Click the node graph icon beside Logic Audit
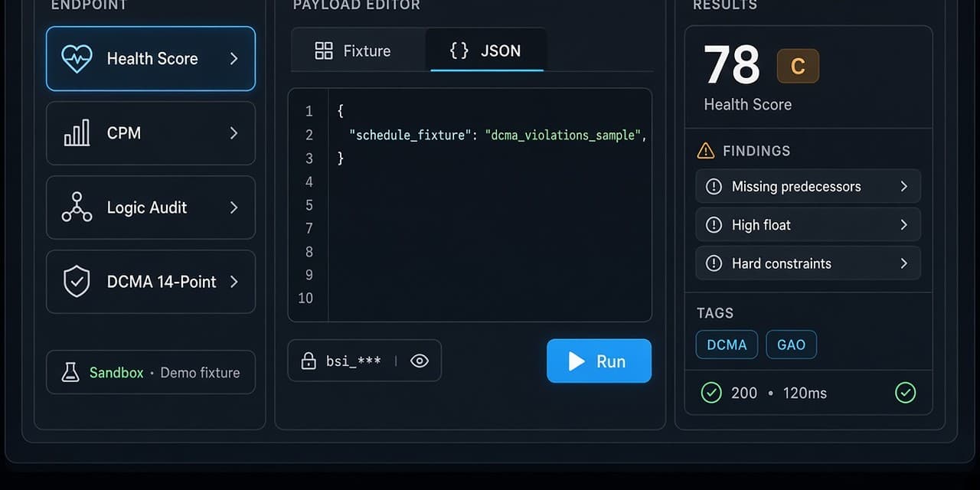 pyautogui.click(x=77, y=207)
